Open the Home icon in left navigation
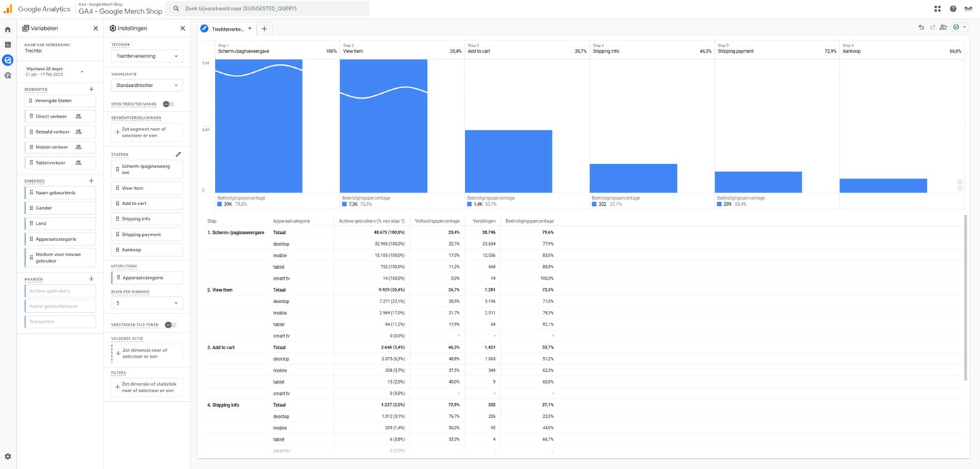This screenshot has width=980, height=469. (x=8, y=29)
